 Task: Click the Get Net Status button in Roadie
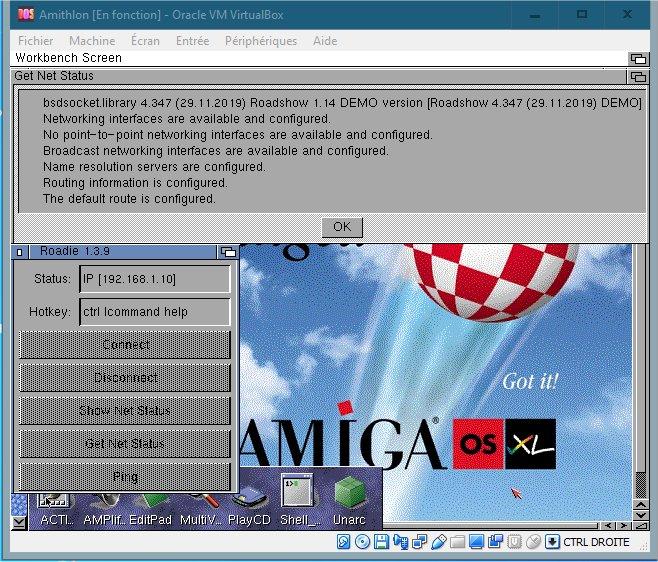point(125,444)
